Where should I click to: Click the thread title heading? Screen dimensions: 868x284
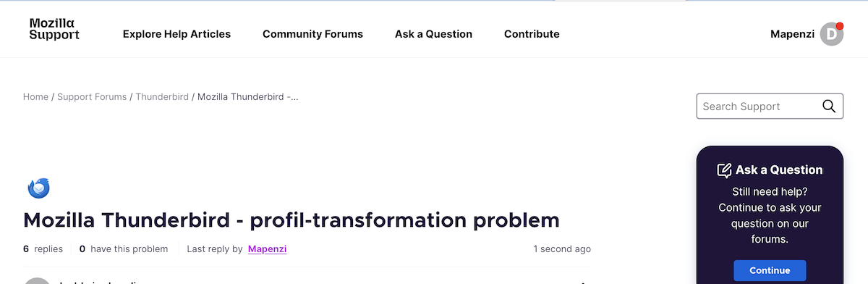coord(292,220)
